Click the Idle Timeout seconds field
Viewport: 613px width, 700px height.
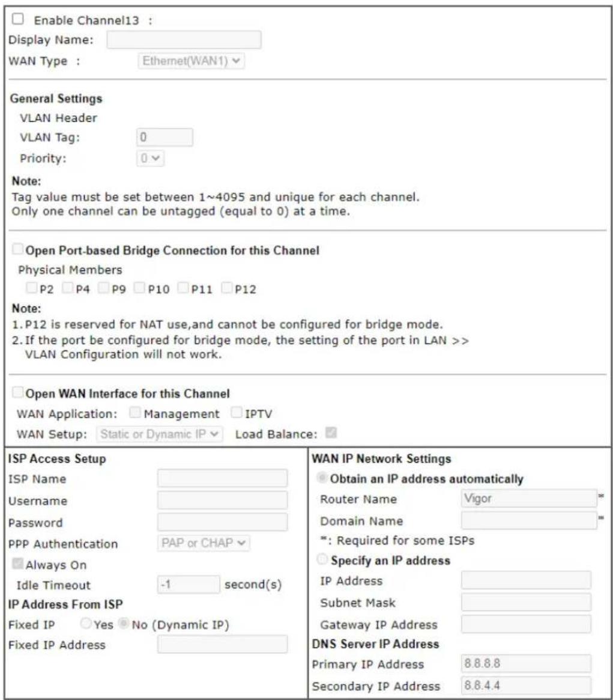189,585
